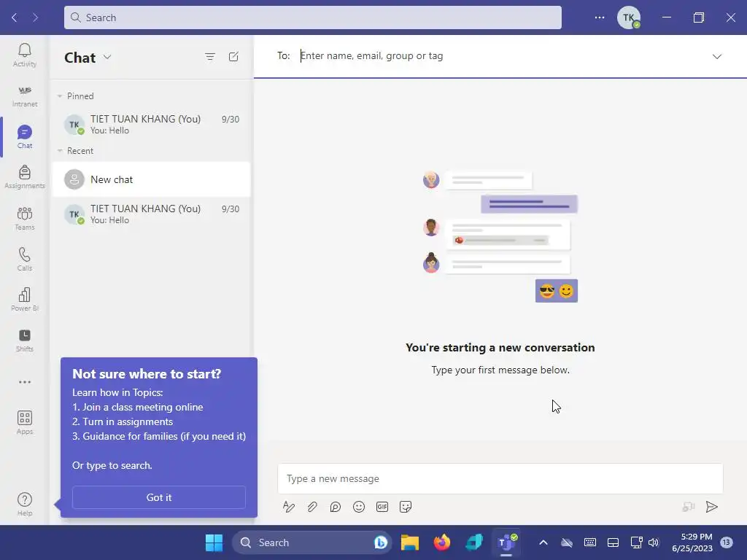The image size is (747, 560).
Task: Open recent TIET TUAN KHANG chat
Action: coord(151,214)
